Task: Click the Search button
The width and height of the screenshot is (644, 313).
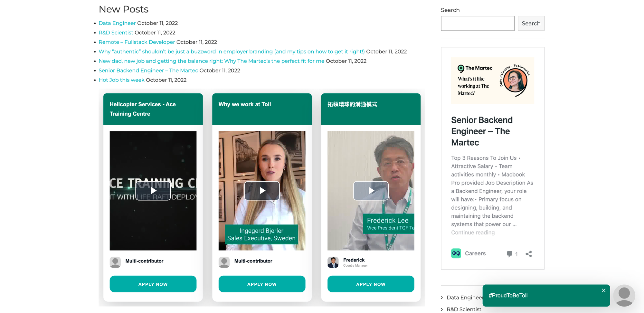Action: (x=531, y=24)
